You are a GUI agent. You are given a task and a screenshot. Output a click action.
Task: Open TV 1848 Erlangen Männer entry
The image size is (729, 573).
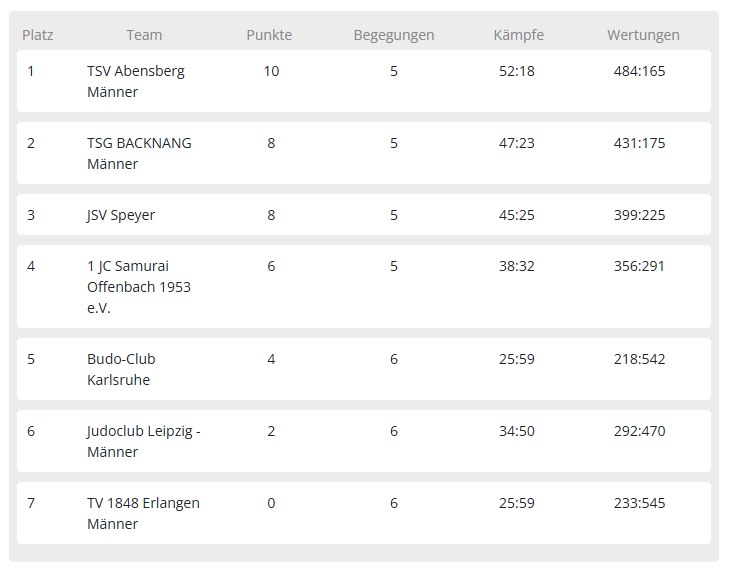coord(143,513)
